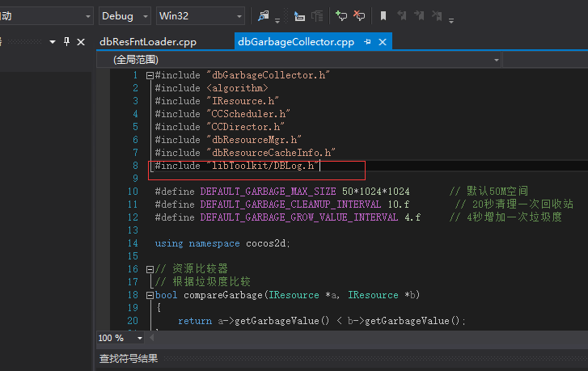The width and height of the screenshot is (588, 371).
Task: Click the clear bookmarks icon
Action: point(437,15)
